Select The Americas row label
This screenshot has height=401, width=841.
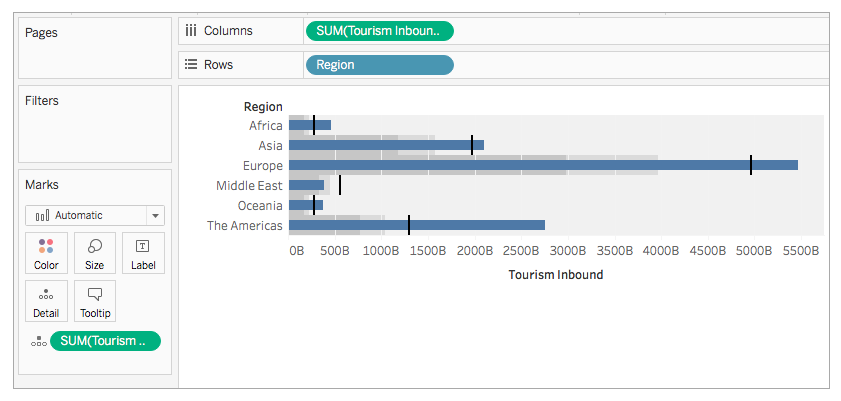[x=245, y=226]
